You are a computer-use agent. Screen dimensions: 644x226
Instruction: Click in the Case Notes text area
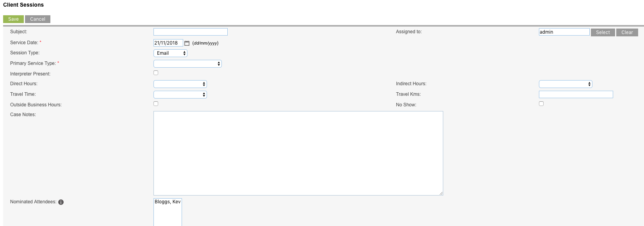pos(298,153)
